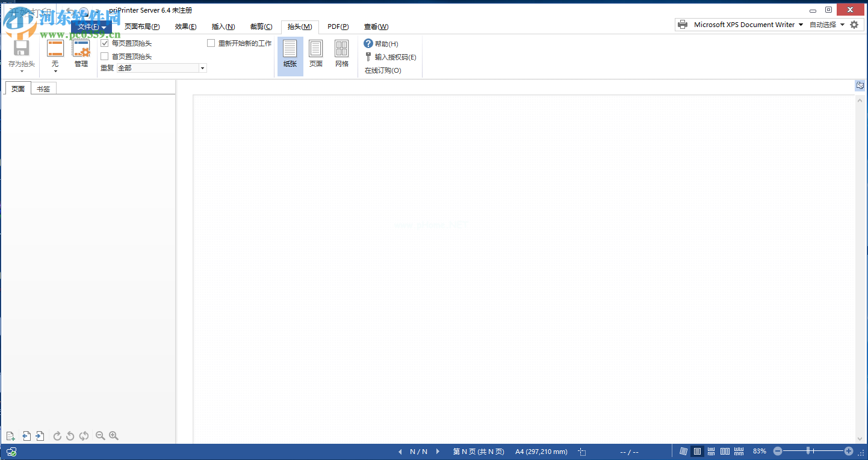Switch to single page view icon
The image size is (868, 460).
click(x=697, y=452)
